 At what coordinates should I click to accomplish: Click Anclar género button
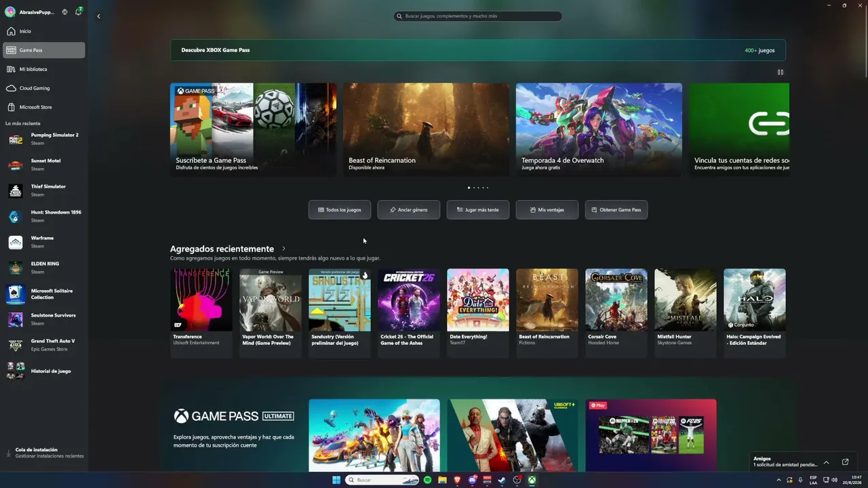tap(409, 209)
